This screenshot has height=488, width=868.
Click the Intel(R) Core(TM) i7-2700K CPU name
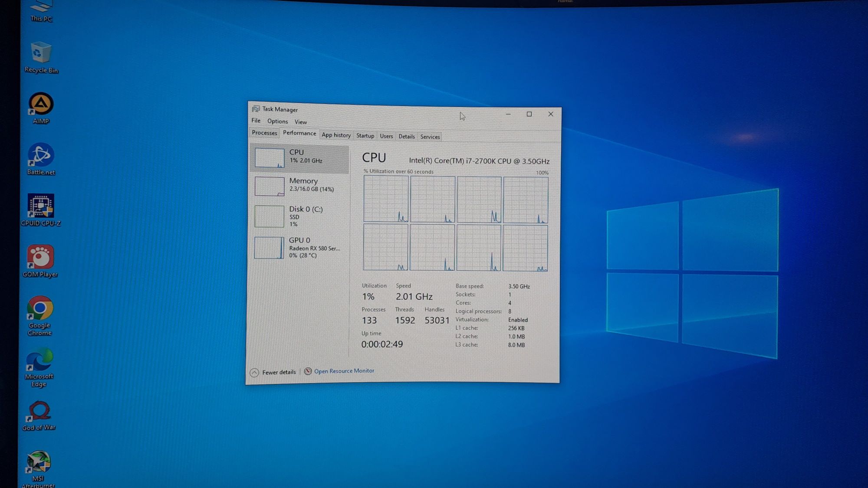[x=479, y=161]
